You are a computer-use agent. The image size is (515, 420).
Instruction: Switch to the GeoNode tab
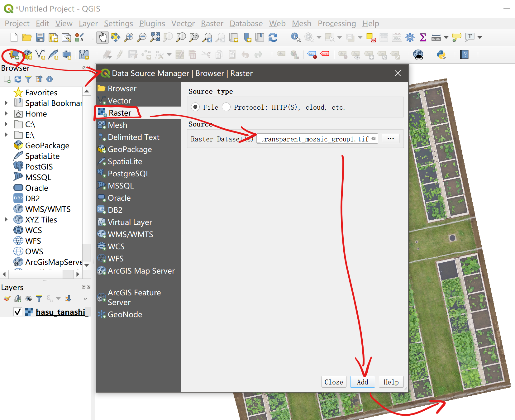pyautogui.click(x=138, y=314)
